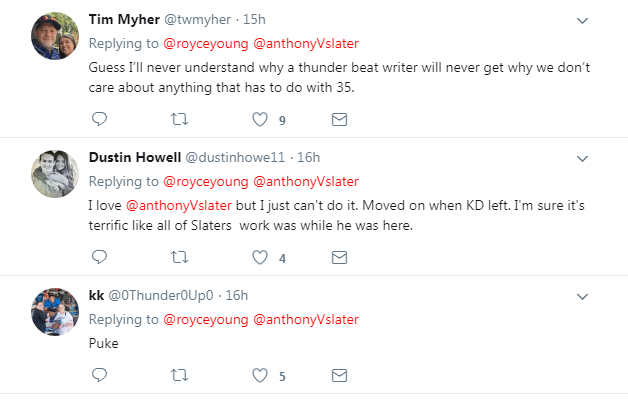Viewport: 628px width, 401px height.
Task: Like kk's Puke tweet
Action: [260, 376]
